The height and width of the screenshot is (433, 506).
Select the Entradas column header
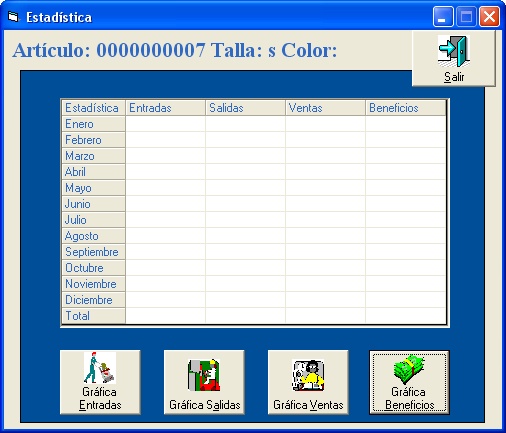tap(165, 108)
